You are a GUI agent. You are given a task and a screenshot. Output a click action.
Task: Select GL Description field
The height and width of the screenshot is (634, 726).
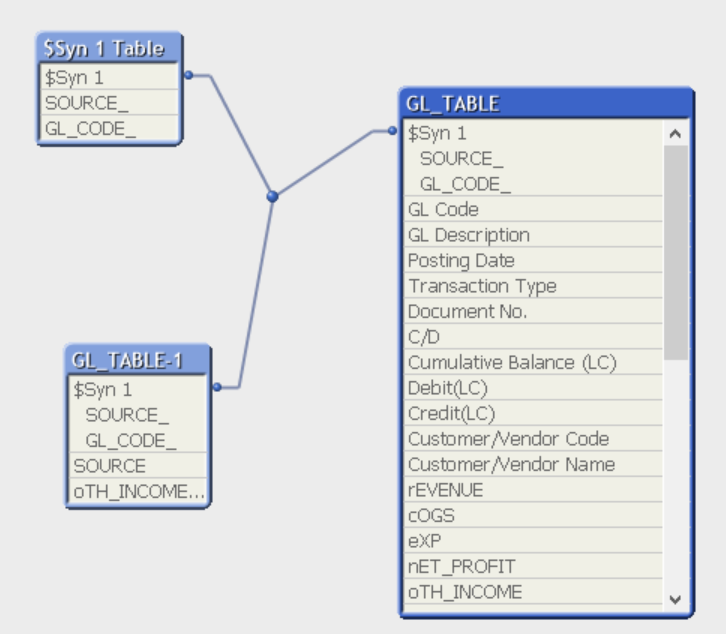[533, 235]
